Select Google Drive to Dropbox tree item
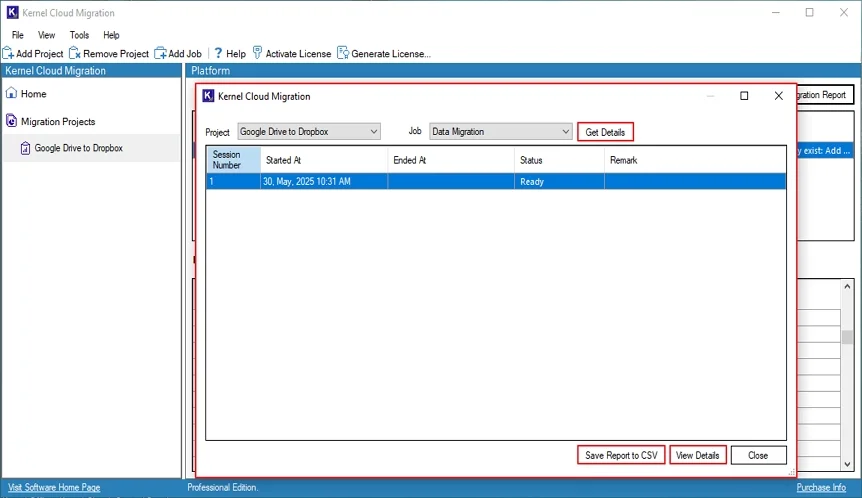This screenshot has width=862, height=498. click(79, 148)
